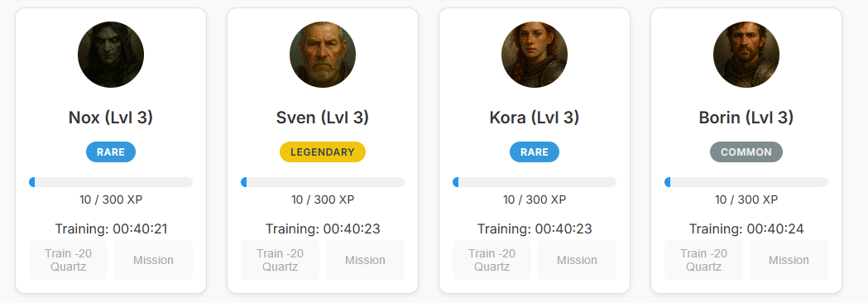This screenshot has width=868, height=303.
Task: Train Borin for 20 Quartz
Action: pyautogui.click(x=703, y=260)
